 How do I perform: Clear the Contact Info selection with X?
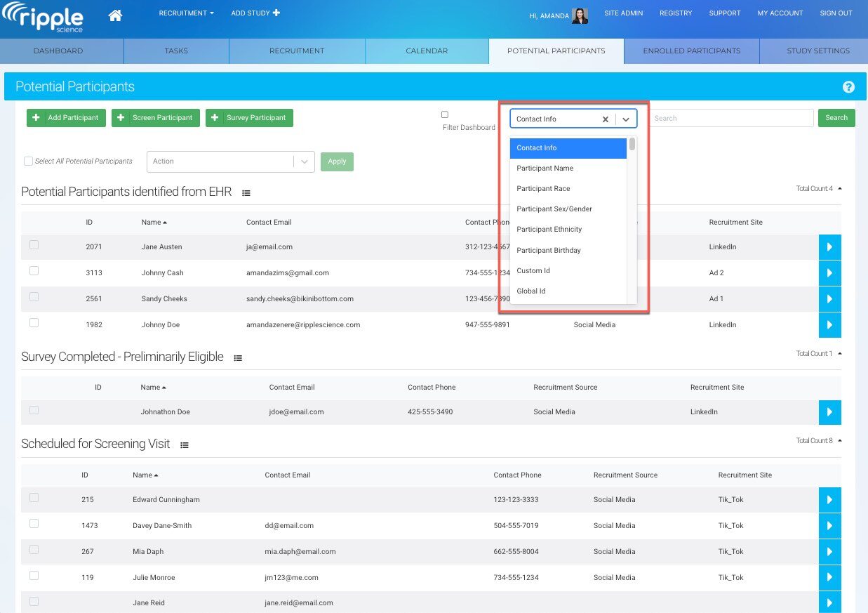pyautogui.click(x=605, y=119)
